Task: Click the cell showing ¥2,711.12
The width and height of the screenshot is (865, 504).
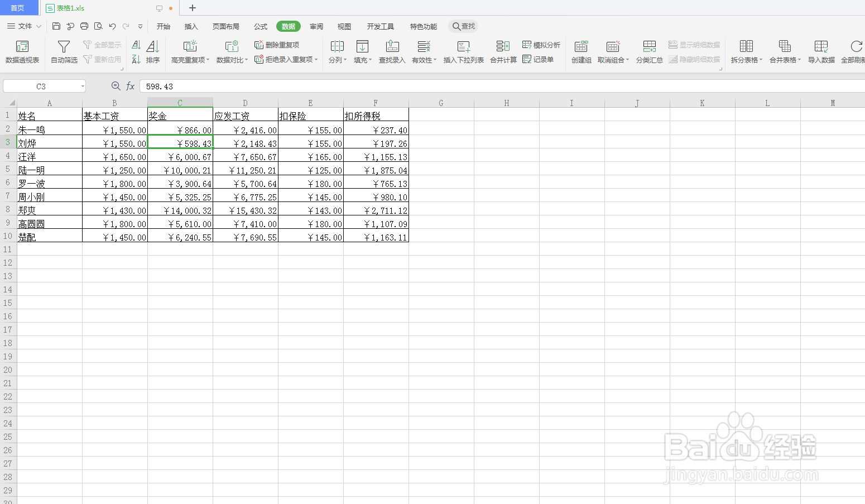Action: 376,210
